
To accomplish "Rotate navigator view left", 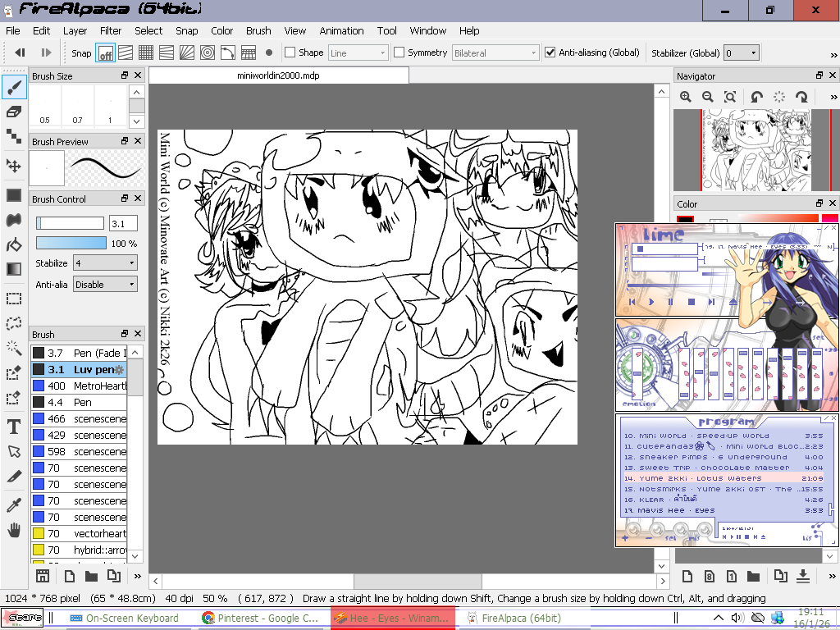I will (757, 97).
